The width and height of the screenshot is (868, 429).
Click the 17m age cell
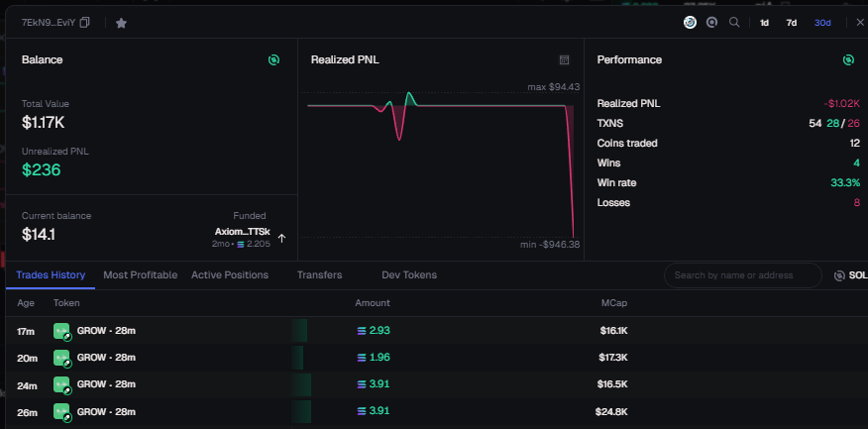(x=26, y=332)
